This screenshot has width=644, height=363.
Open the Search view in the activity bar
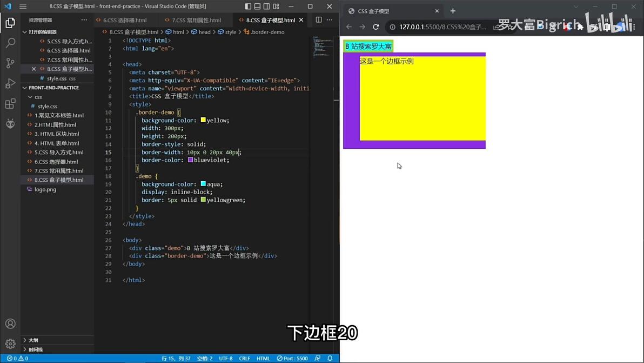pyautogui.click(x=10, y=43)
